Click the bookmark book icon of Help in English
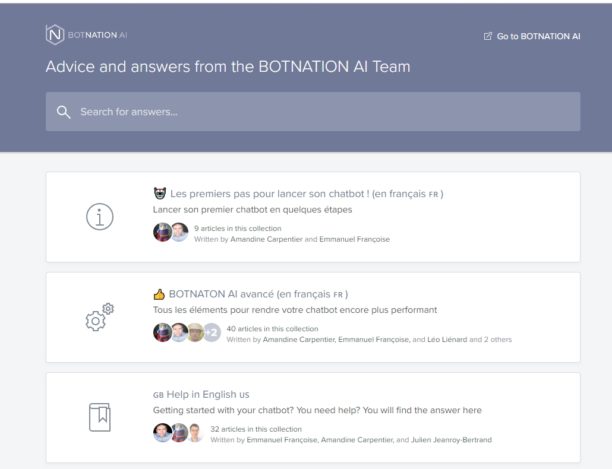Viewport: 612px width, 469px height. pyautogui.click(x=100, y=417)
